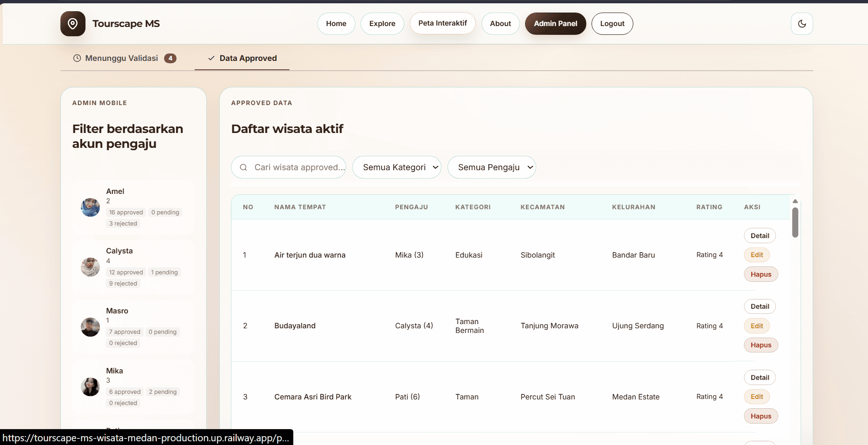Click the Cemara Asri Bird Park name
The height and width of the screenshot is (445, 868).
(313, 397)
